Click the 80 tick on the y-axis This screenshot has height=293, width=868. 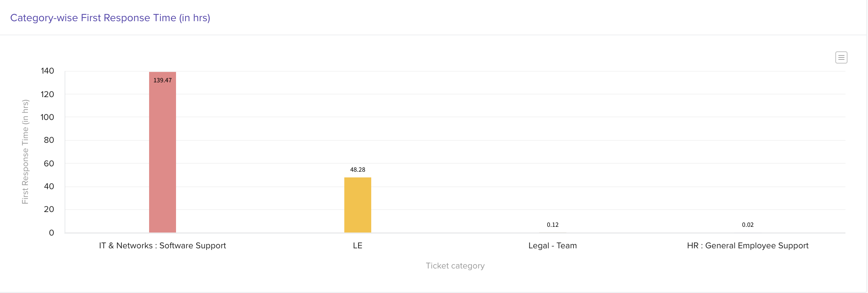tap(49, 140)
